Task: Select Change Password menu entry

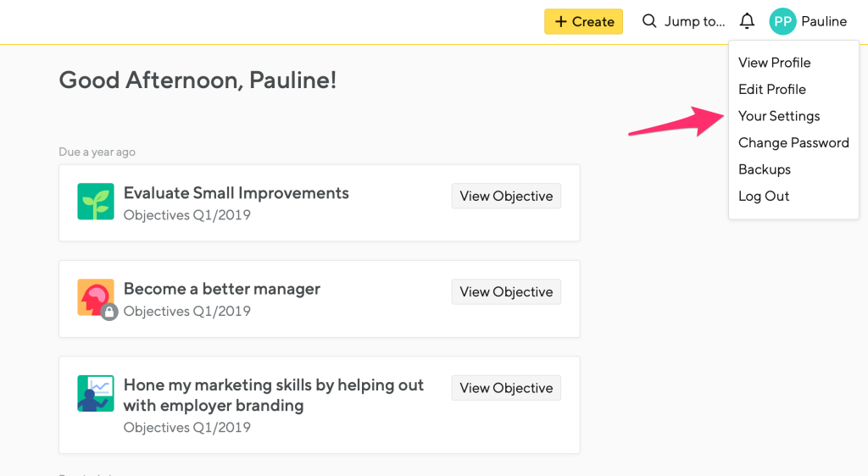Action: coord(793,142)
